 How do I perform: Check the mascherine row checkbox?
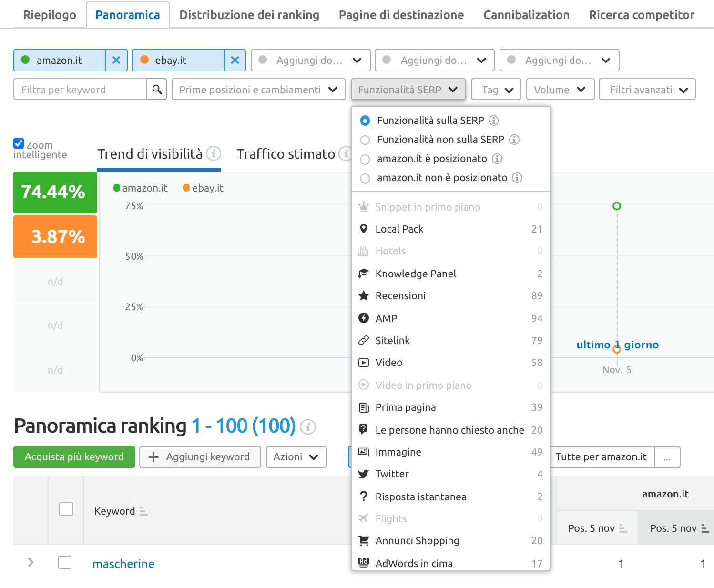[65, 562]
